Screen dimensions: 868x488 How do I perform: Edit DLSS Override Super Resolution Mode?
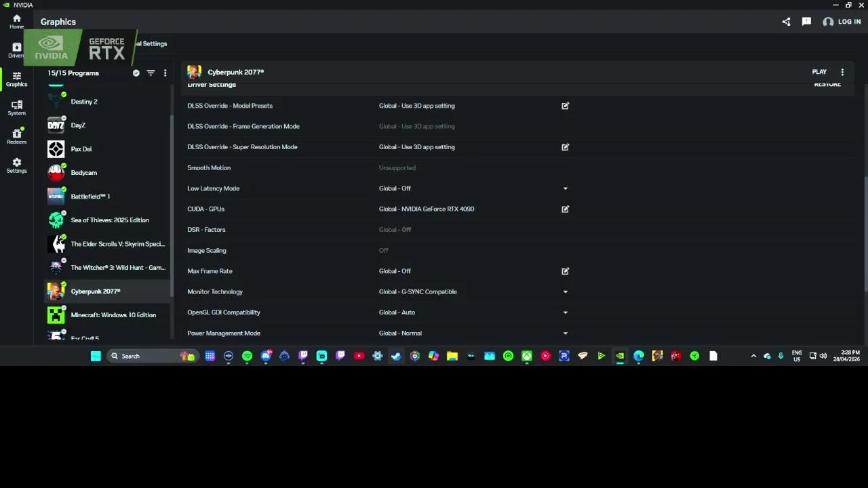(x=565, y=147)
